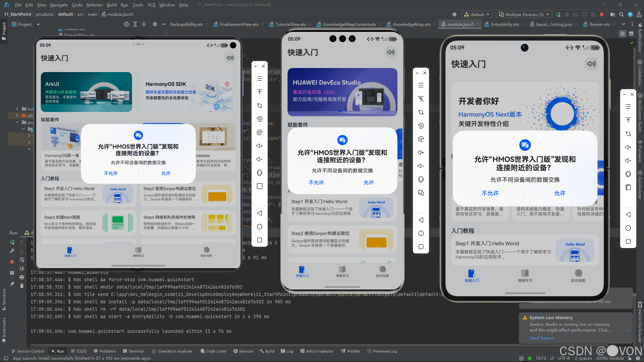Screen dimensions: 644x362
Task: Decrease volume on the left device toolbar
Action: [x=259, y=159]
